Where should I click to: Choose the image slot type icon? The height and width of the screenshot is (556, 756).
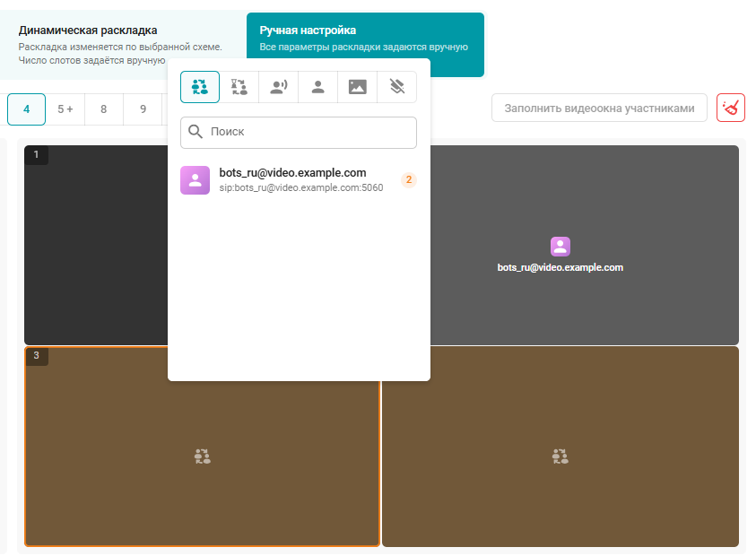pyautogui.click(x=358, y=87)
